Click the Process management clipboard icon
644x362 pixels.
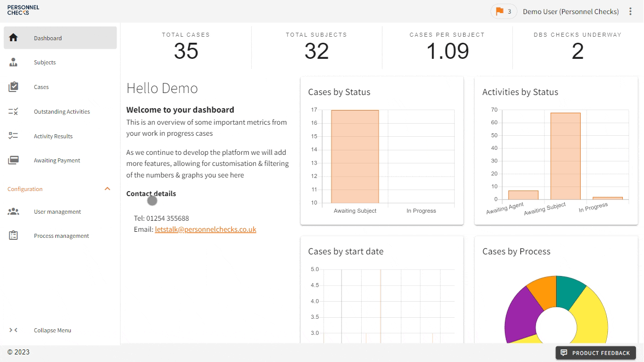tap(14, 235)
